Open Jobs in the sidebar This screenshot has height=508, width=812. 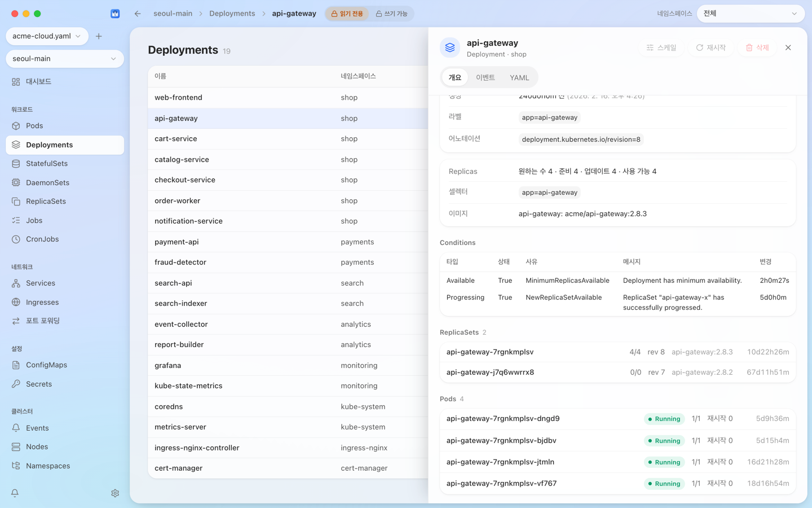coord(65,220)
